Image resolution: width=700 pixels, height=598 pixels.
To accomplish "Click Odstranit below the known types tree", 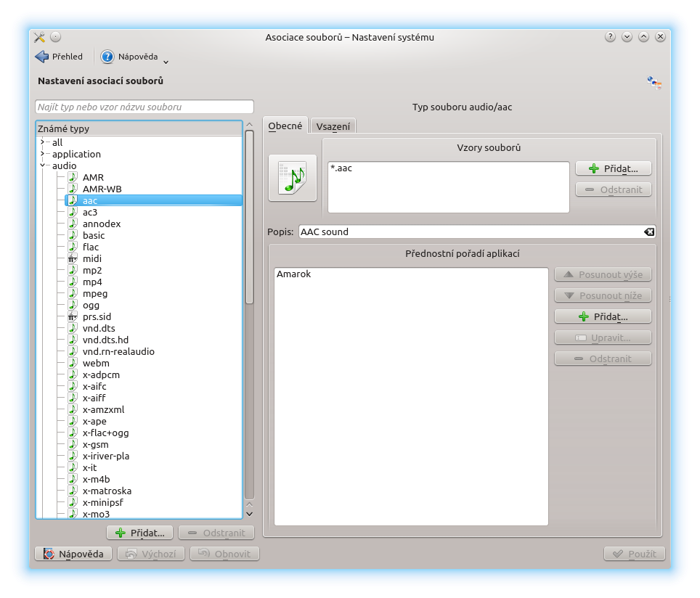I will [216, 533].
